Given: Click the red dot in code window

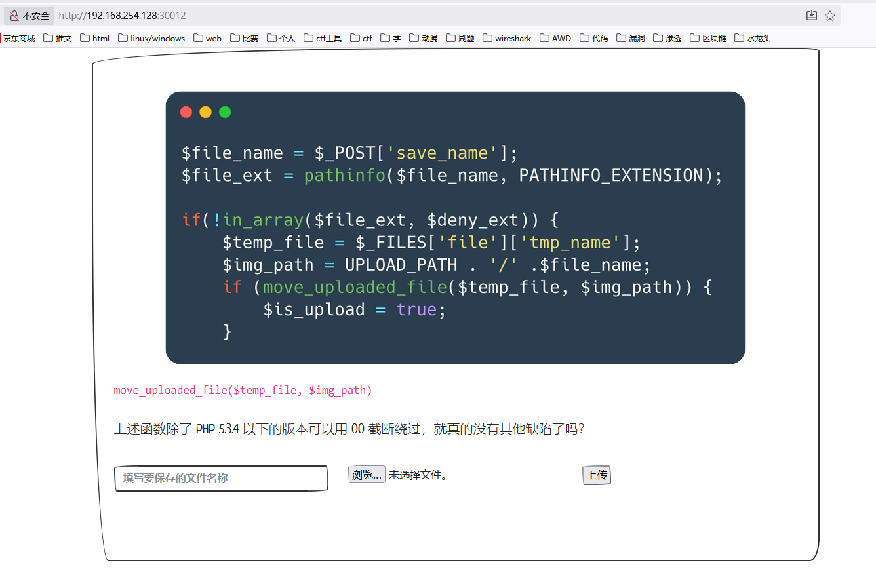Looking at the screenshot, I should point(186,112).
